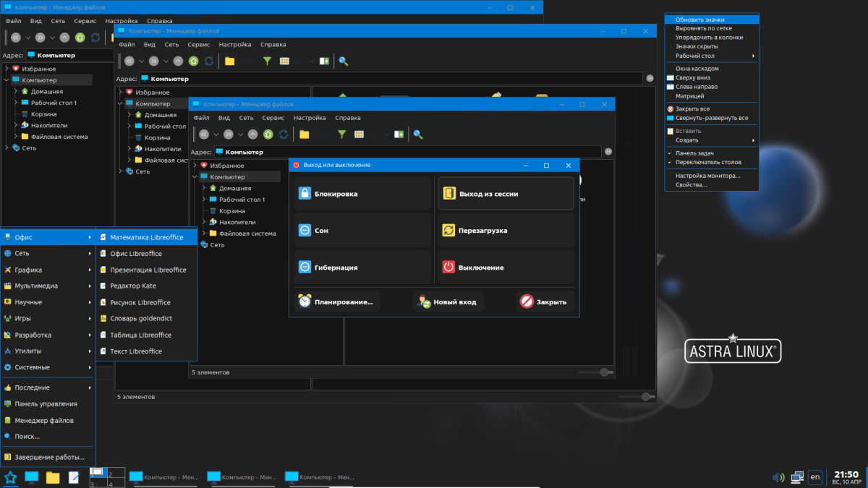
Task: Open 'Файл' menu in back file manager
Action: [14, 21]
